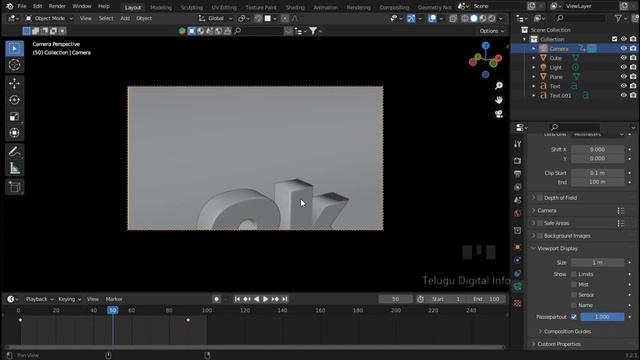Expand the Camera panel section

click(x=533, y=211)
